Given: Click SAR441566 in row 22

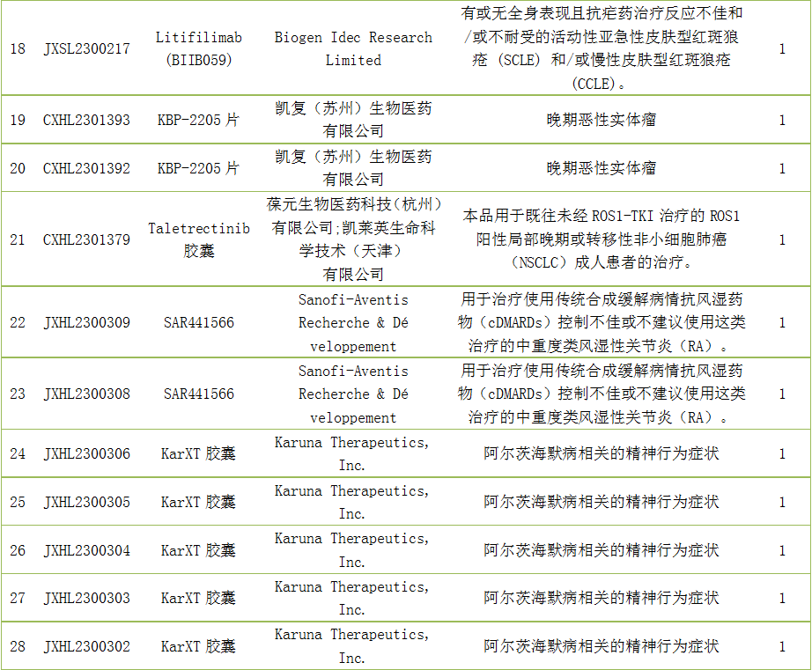Looking at the screenshot, I should click(x=198, y=322).
